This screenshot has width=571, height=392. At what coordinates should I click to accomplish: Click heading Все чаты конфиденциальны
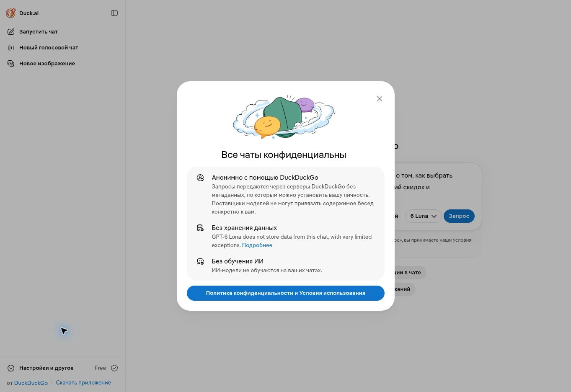coord(284,155)
